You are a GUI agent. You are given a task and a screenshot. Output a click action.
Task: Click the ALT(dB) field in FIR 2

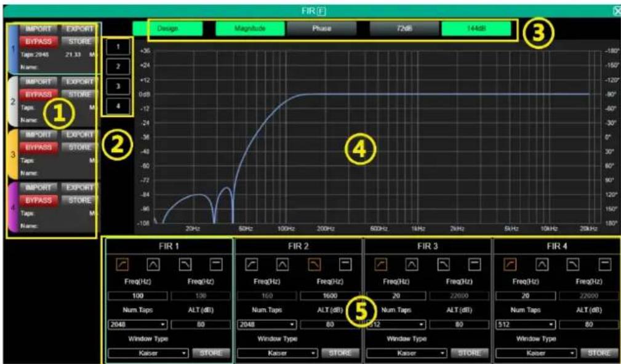pyautogui.click(x=330, y=325)
